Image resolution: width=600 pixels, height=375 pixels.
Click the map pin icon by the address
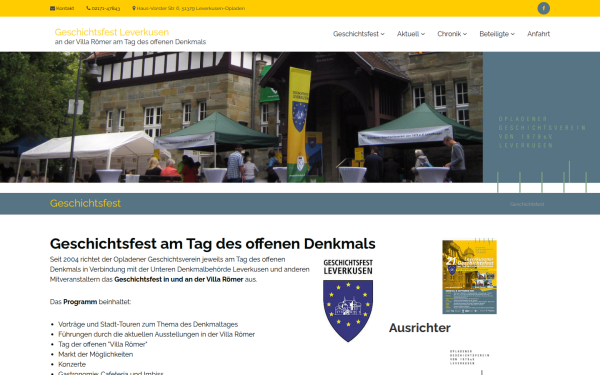pyautogui.click(x=134, y=8)
